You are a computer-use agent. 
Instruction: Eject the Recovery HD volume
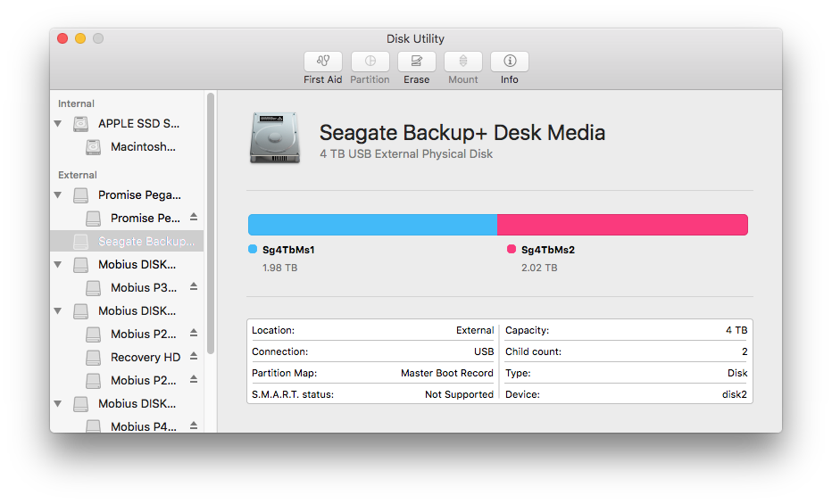(194, 357)
